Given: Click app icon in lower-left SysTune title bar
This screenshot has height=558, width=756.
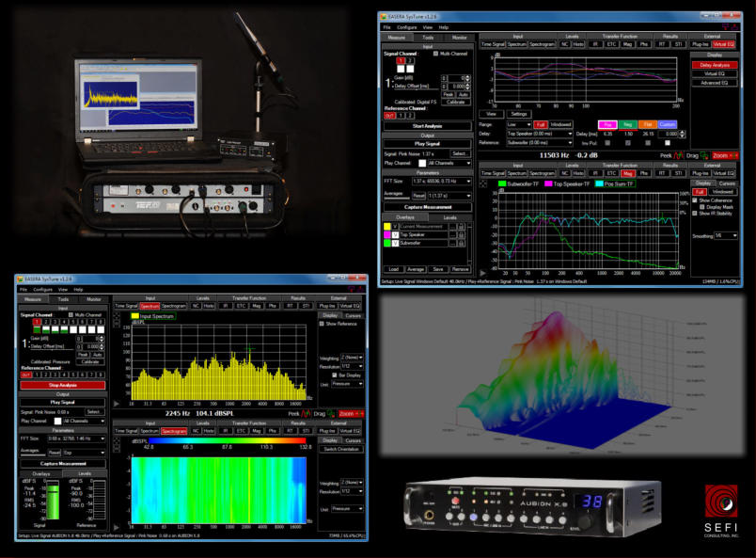Looking at the screenshot, I should click(20, 279).
